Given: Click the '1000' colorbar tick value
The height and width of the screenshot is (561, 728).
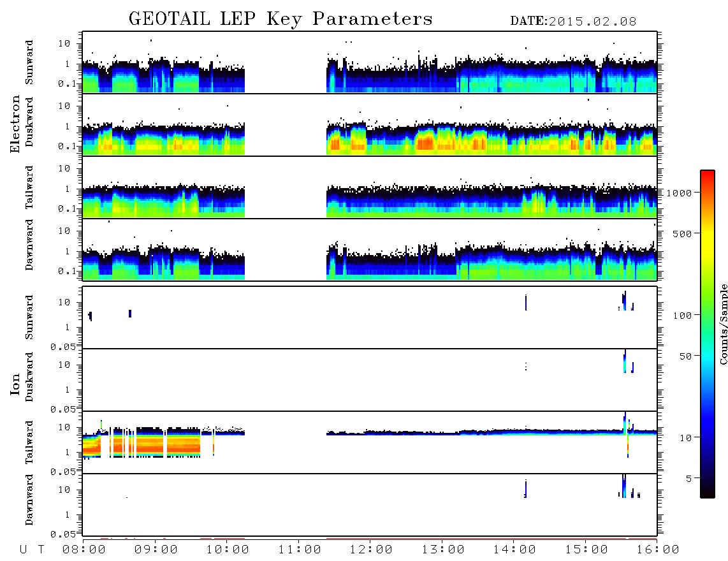Looking at the screenshot, I should (679, 193).
